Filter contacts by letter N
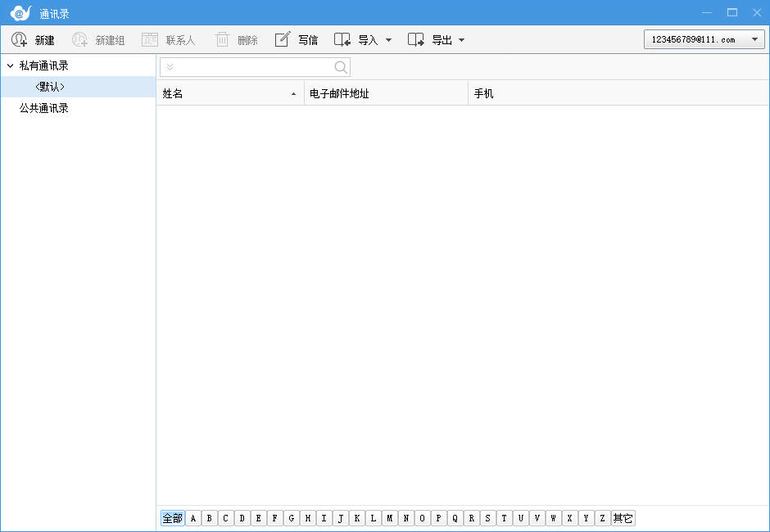This screenshot has height=532, width=770. point(406,518)
